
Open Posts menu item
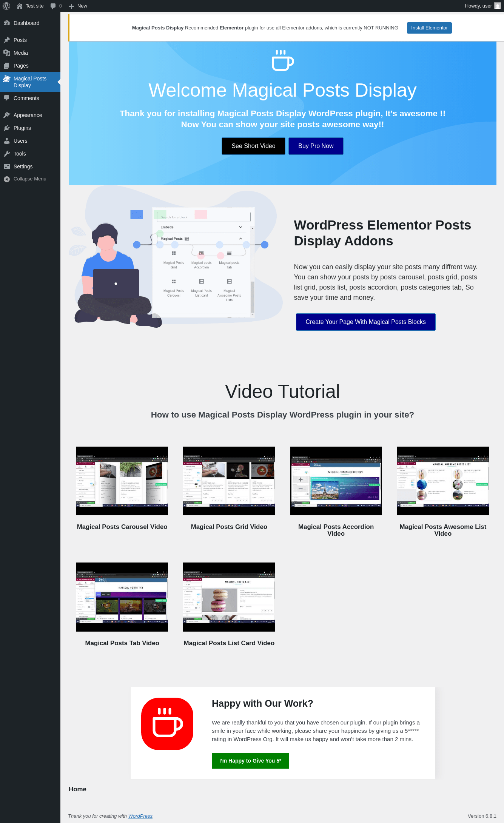point(30,40)
